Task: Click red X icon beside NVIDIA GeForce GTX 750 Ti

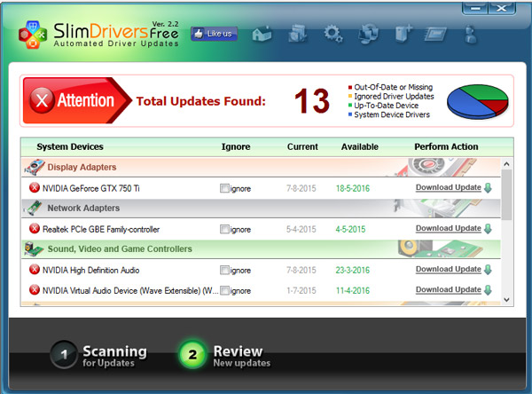Action: pos(35,187)
